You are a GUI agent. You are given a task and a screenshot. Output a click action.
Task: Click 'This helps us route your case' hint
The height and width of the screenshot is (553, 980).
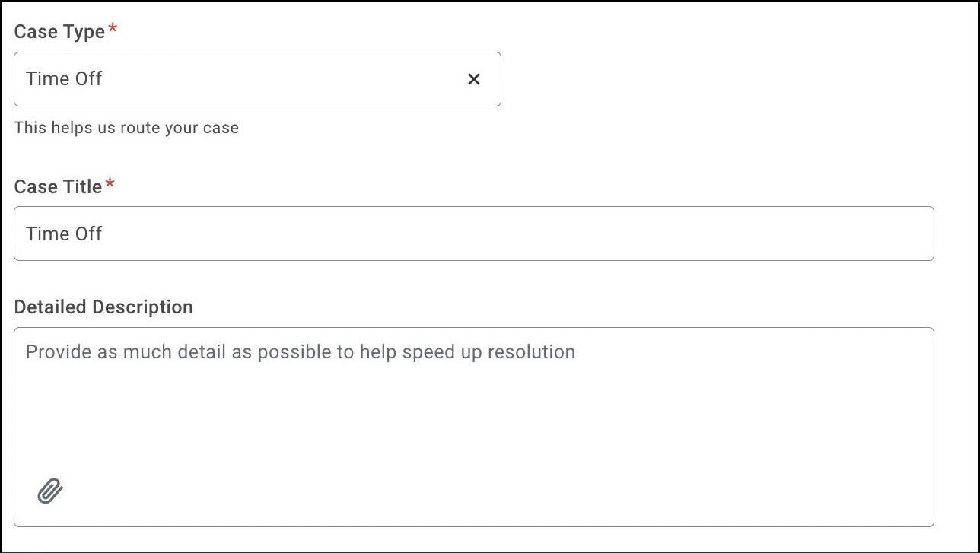126,128
